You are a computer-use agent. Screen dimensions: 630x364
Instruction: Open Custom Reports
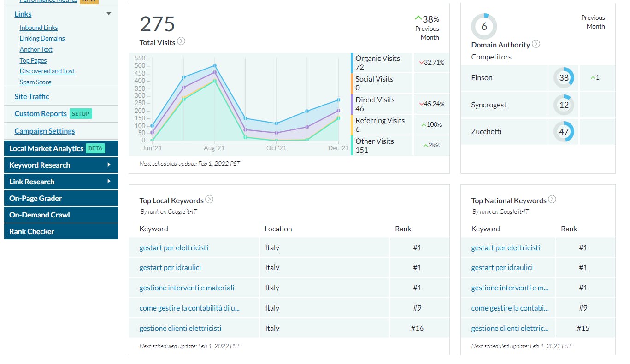coord(41,113)
